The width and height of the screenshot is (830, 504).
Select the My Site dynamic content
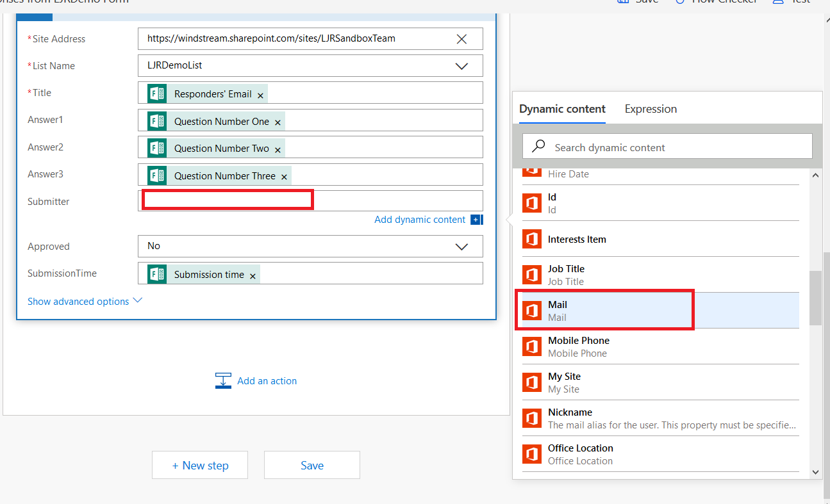coord(660,382)
